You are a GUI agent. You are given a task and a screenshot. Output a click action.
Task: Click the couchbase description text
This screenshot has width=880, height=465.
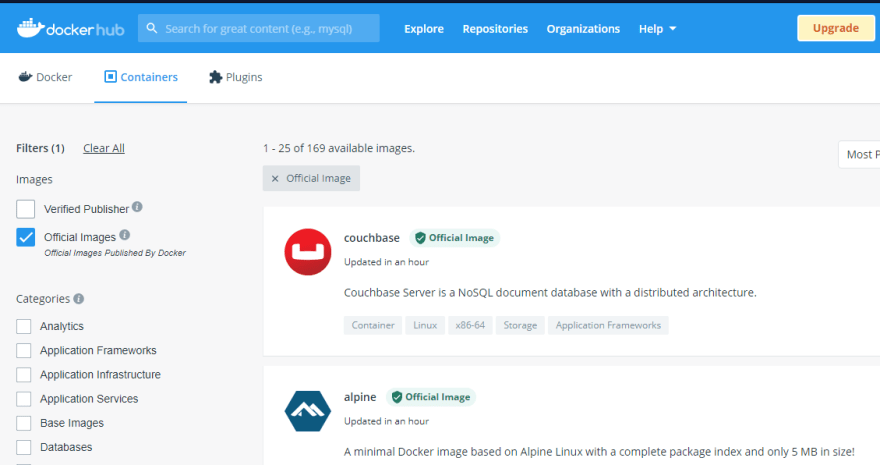tap(550, 293)
